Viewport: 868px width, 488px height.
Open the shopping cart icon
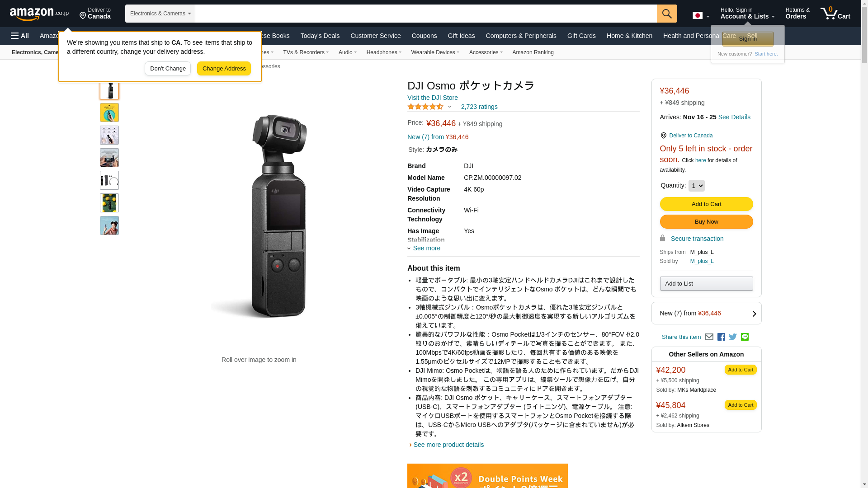(835, 14)
